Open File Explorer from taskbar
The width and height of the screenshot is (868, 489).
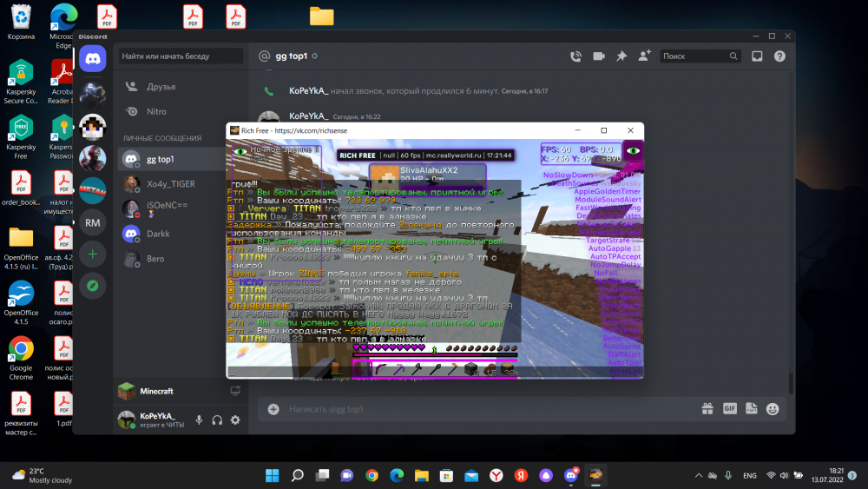pyautogui.click(x=422, y=475)
